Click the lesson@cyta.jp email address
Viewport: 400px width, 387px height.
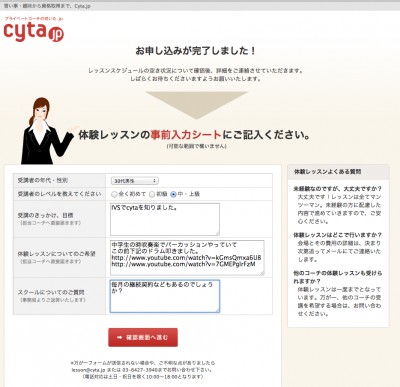[88, 370]
